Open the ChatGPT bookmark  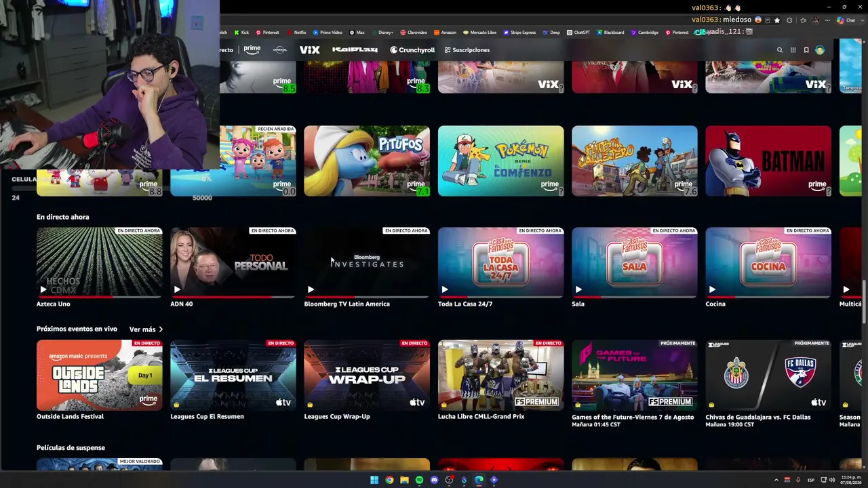[x=578, y=32]
